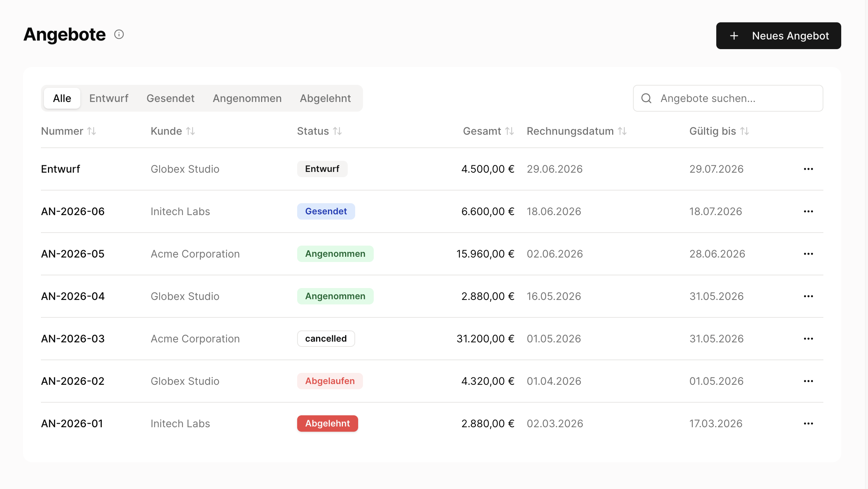Sort by Nummer column arrows

click(x=91, y=131)
